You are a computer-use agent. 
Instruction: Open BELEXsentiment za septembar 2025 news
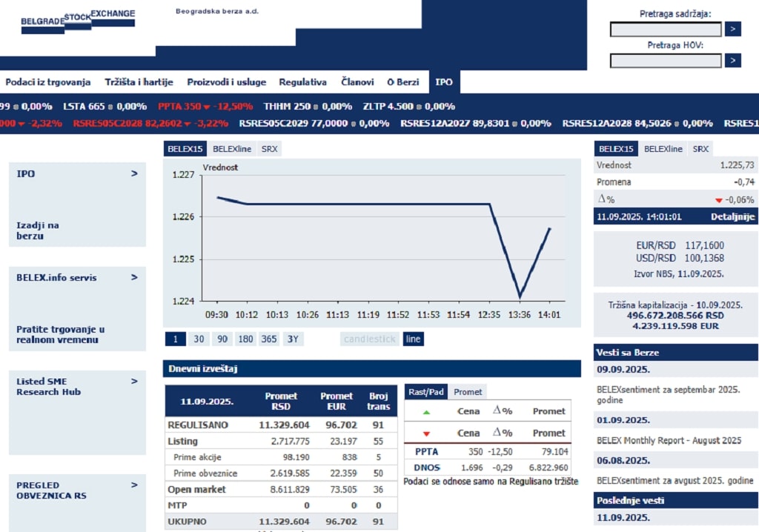pos(668,394)
